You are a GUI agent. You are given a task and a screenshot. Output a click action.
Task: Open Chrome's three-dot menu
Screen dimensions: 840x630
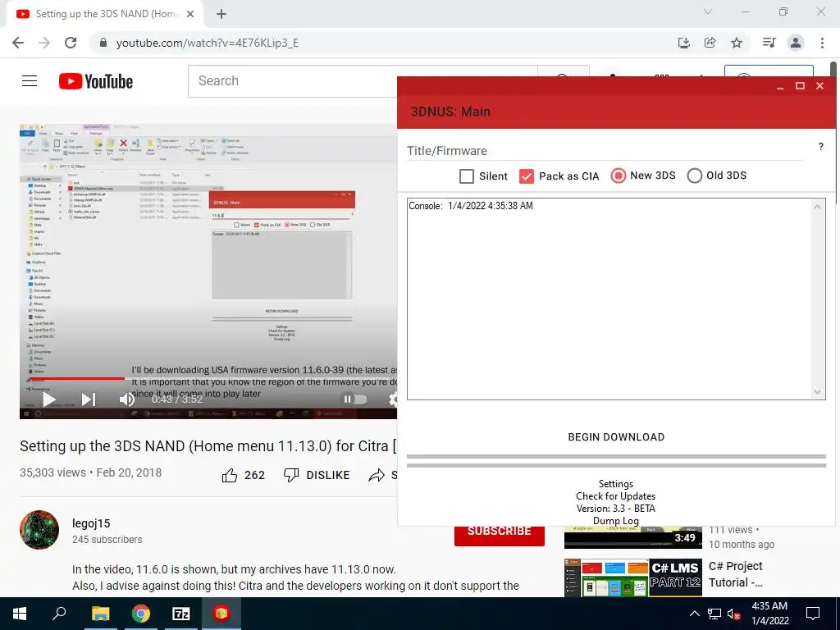coord(822,43)
